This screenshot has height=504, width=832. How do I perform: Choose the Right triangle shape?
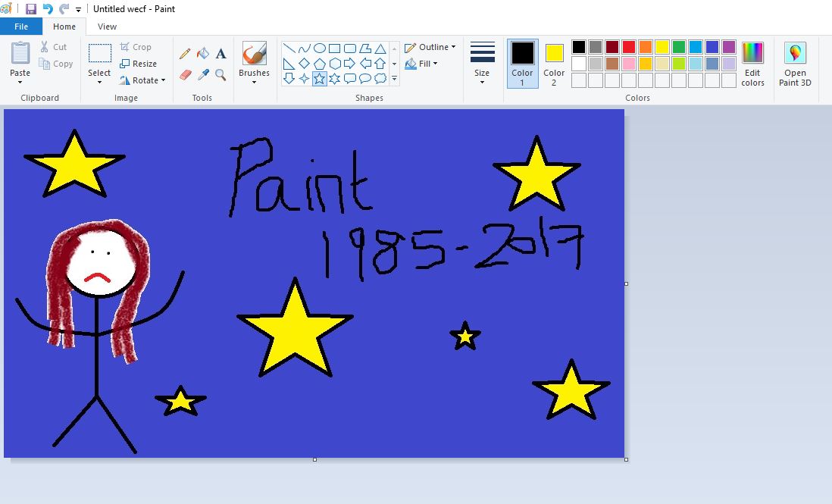289,64
